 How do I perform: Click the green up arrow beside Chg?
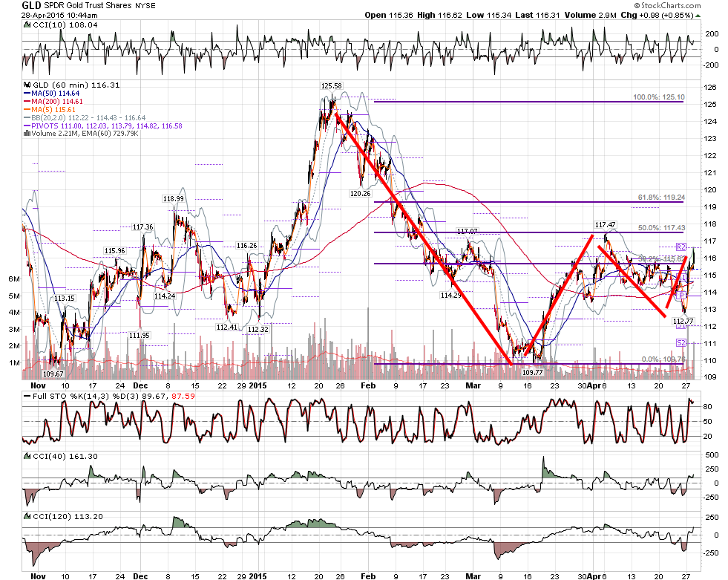[x=698, y=16]
